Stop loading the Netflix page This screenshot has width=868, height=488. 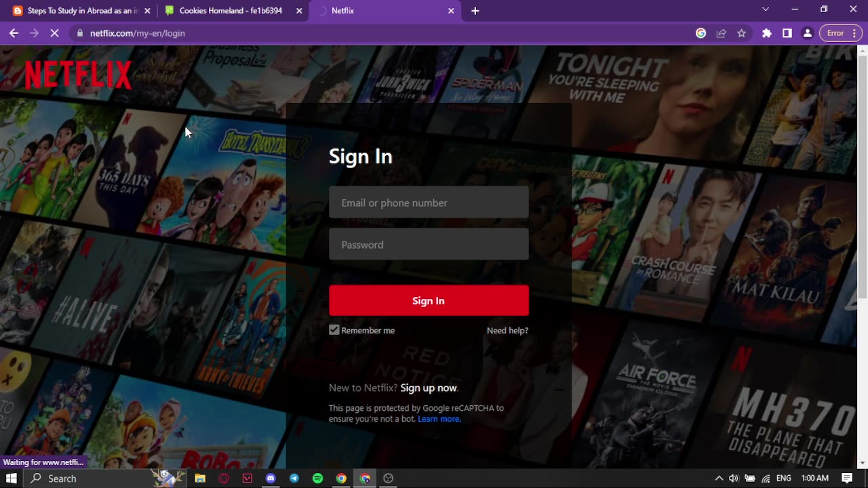point(54,33)
